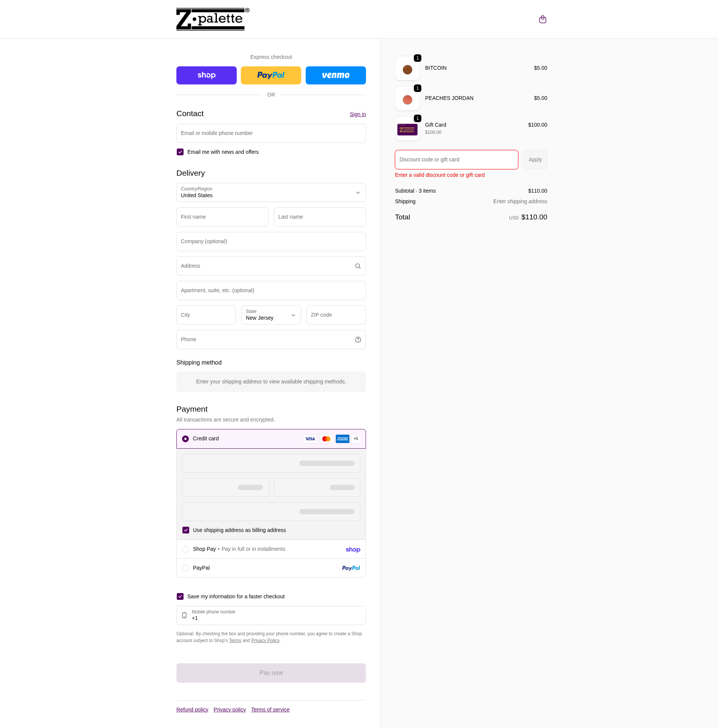Image resolution: width=718 pixels, height=728 pixels.
Task: Click the address search magnifier icon
Action: coord(357,266)
